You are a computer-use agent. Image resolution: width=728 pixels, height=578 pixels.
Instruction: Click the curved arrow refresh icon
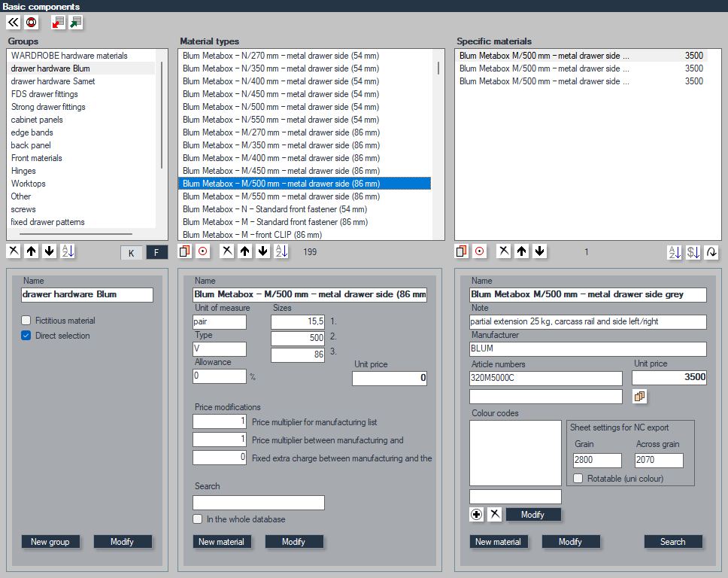click(x=711, y=252)
